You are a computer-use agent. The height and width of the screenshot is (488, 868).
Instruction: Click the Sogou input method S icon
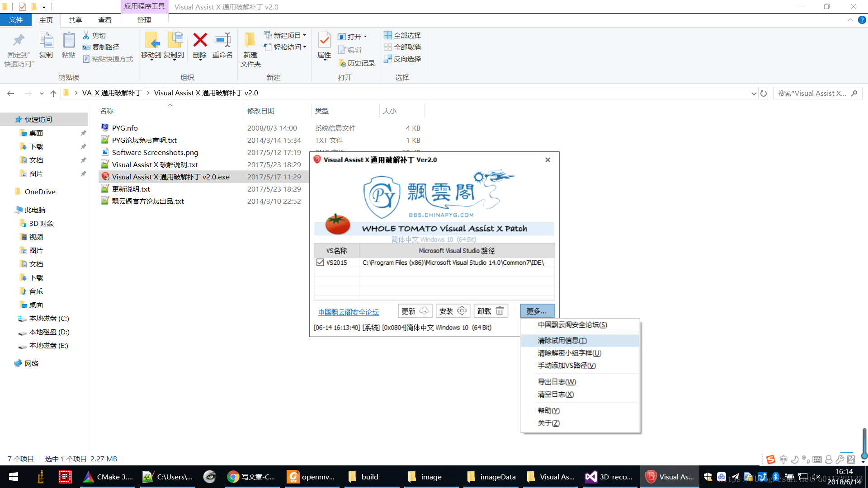771,460
